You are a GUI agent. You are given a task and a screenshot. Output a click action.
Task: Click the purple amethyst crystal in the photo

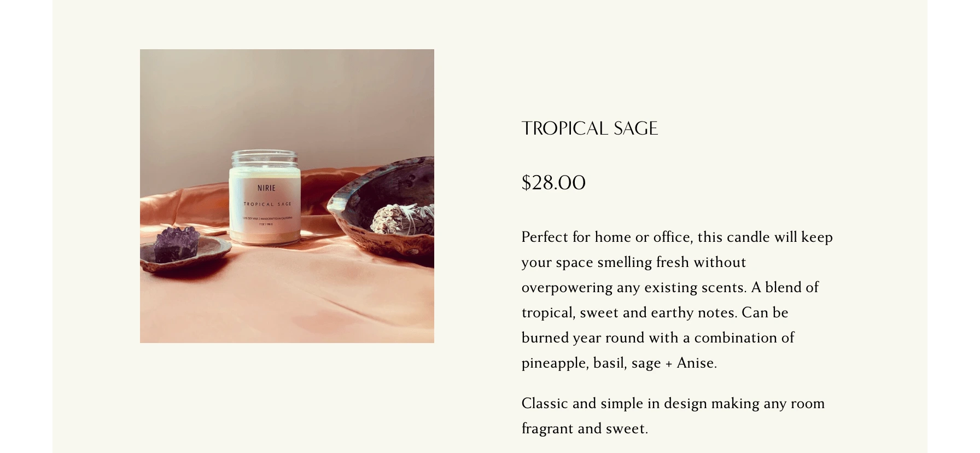point(175,245)
